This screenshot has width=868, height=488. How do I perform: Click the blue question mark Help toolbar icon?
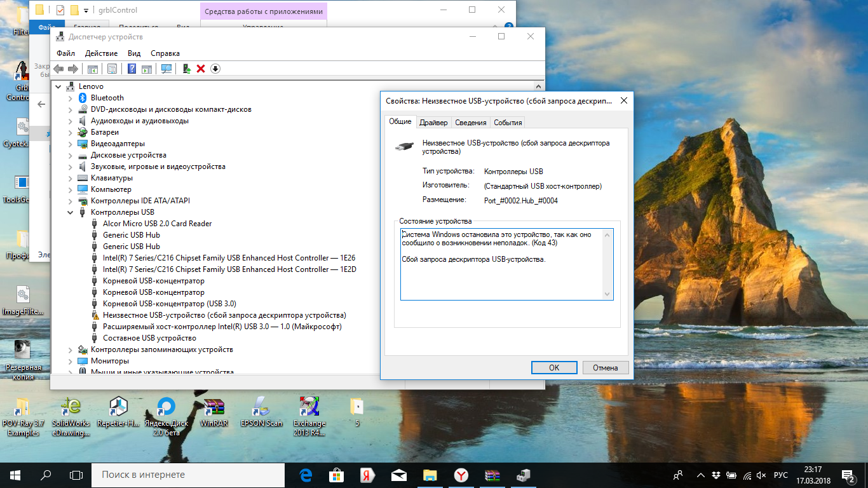132,69
